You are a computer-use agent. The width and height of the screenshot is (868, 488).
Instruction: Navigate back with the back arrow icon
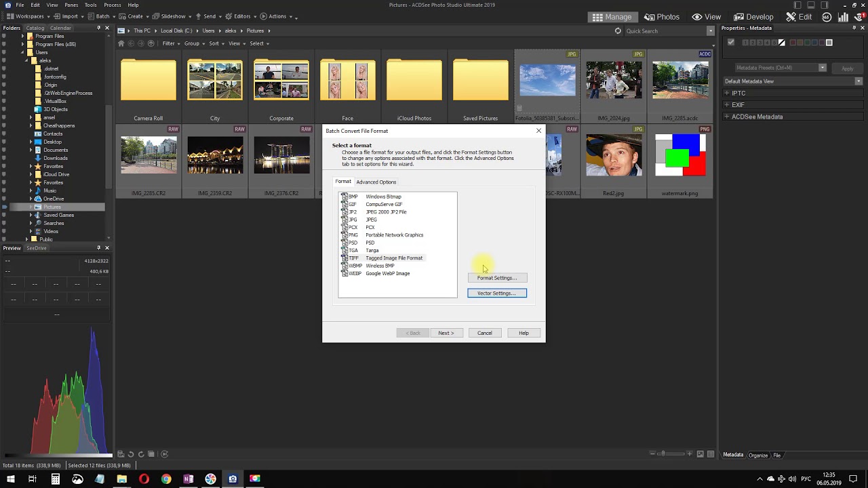click(131, 43)
